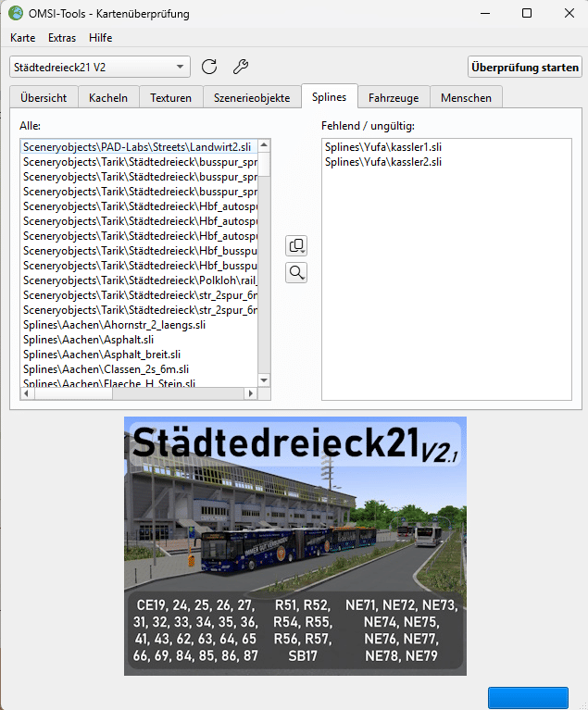This screenshot has width=588, height=710.
Task: Switch to the Menschen tab
Action: pyautogui.click(x=466, y=97)
